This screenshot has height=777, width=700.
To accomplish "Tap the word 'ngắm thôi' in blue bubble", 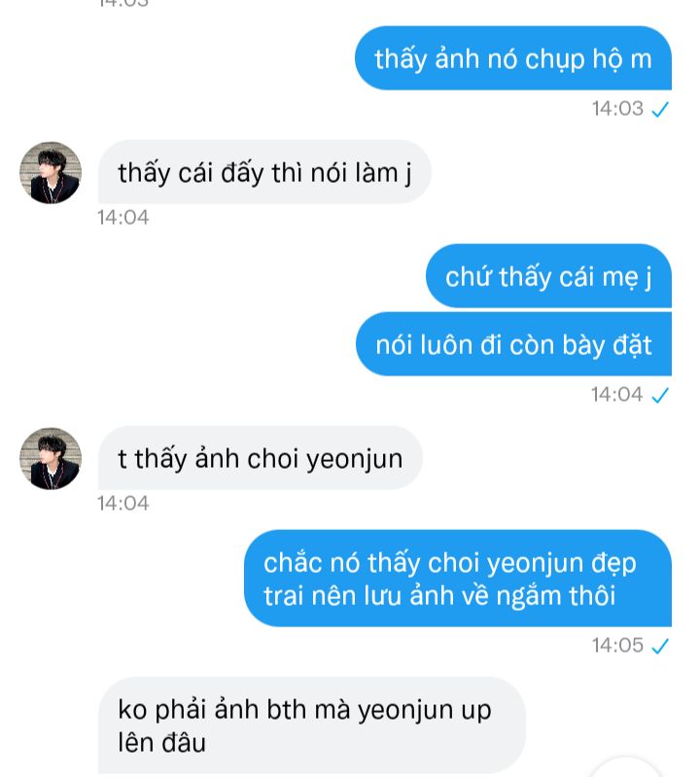I will (556, 595).
